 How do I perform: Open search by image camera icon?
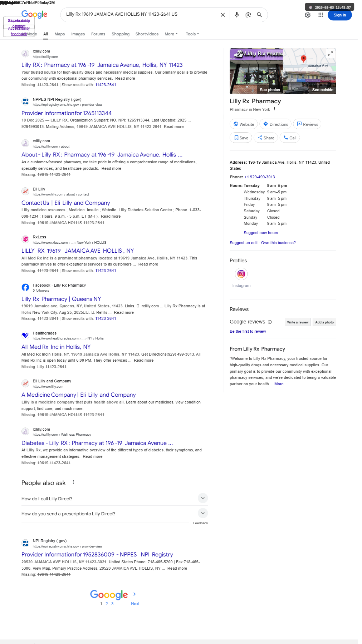(248, 15)
